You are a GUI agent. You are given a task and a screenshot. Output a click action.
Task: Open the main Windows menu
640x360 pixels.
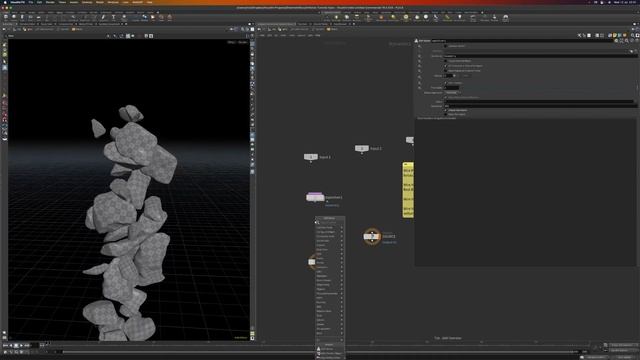tap(113, 2)
